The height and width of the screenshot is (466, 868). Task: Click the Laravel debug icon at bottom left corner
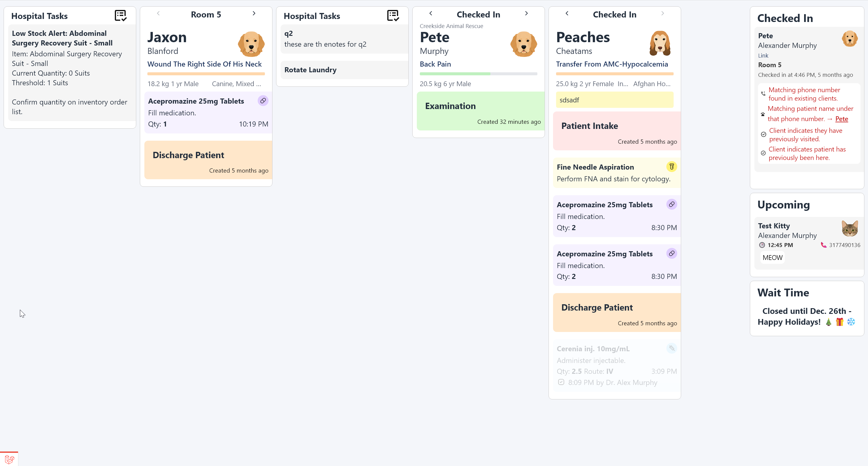[9, 459]
